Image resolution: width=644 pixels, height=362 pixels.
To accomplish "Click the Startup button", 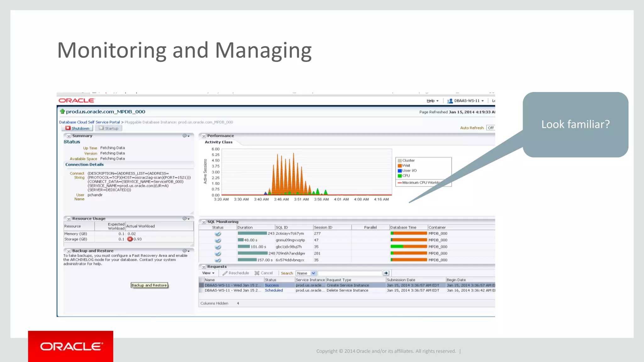I will tap(108, 128).
